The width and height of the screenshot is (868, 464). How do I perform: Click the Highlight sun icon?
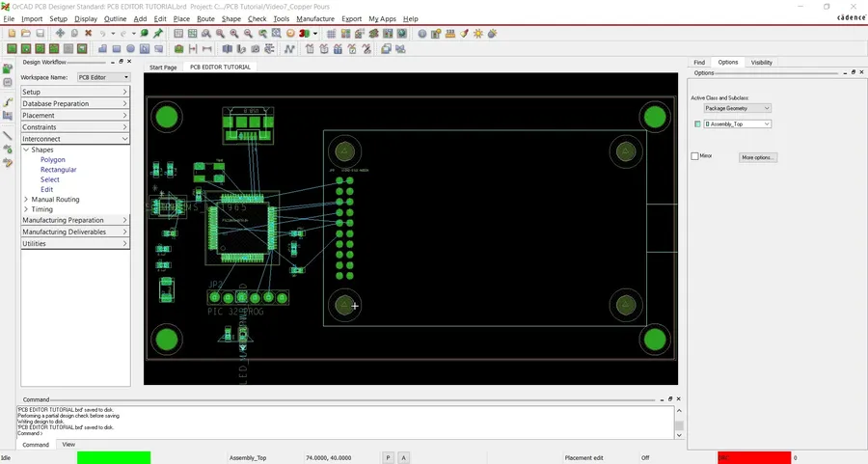pyautogui.click(x=478, y=33)
